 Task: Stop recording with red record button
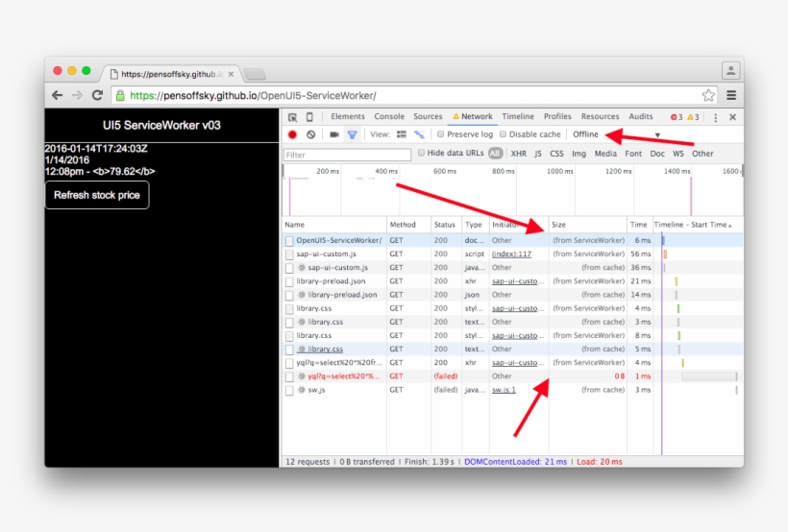pos(292,134)
